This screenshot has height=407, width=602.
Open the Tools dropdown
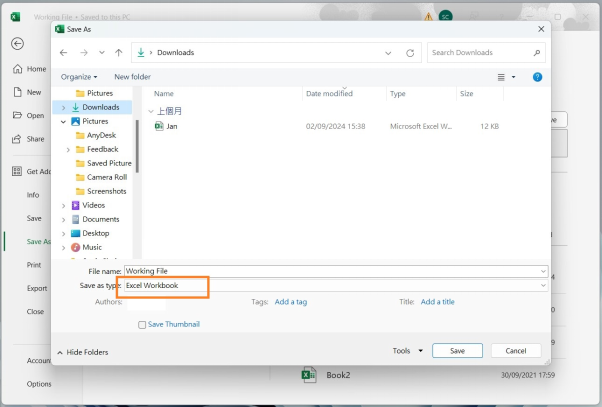click(x=408, y=351)
